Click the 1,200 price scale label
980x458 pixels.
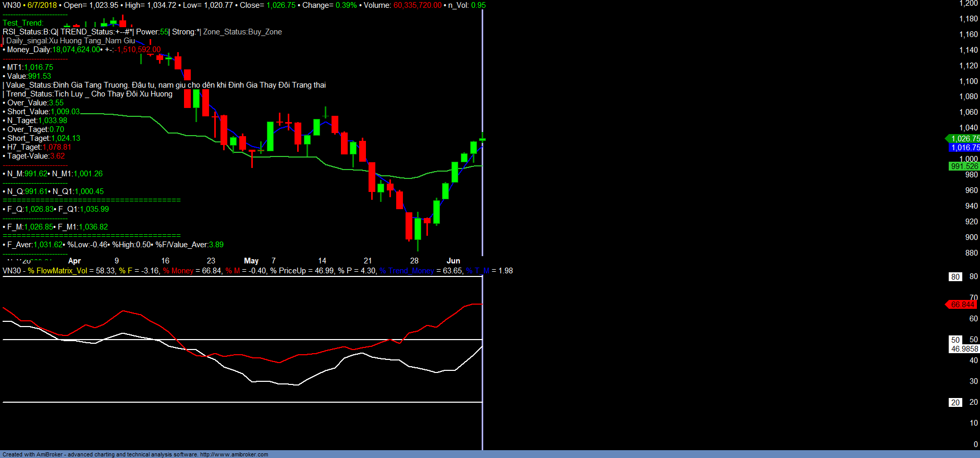(x=969, y=4)
